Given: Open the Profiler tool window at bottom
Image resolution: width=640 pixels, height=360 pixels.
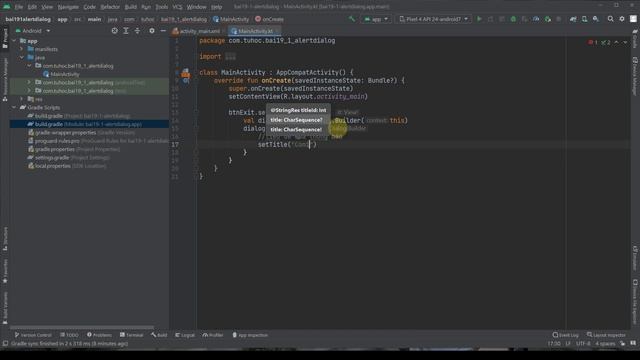Looking at the screenshot, I should point(213,335).
